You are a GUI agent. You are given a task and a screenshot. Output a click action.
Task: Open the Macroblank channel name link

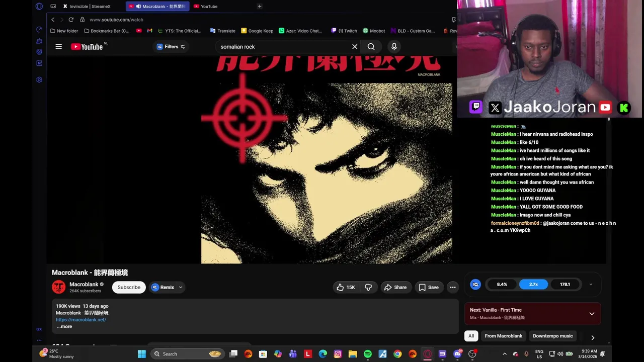84,284
